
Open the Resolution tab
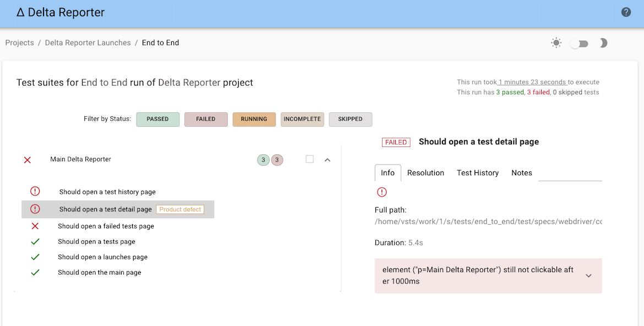click(425, 173)
